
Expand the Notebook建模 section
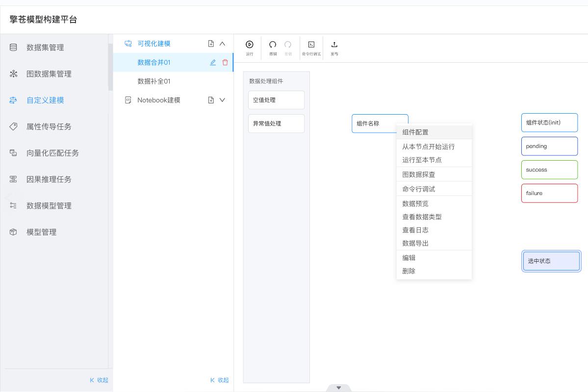click(222, 100)
